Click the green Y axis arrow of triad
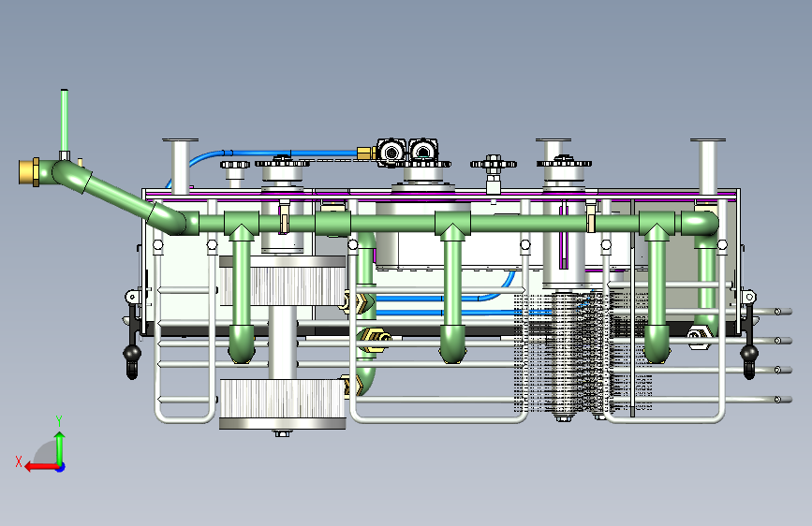The height and width of the screenshot is (526, 812). pos(60,447)
